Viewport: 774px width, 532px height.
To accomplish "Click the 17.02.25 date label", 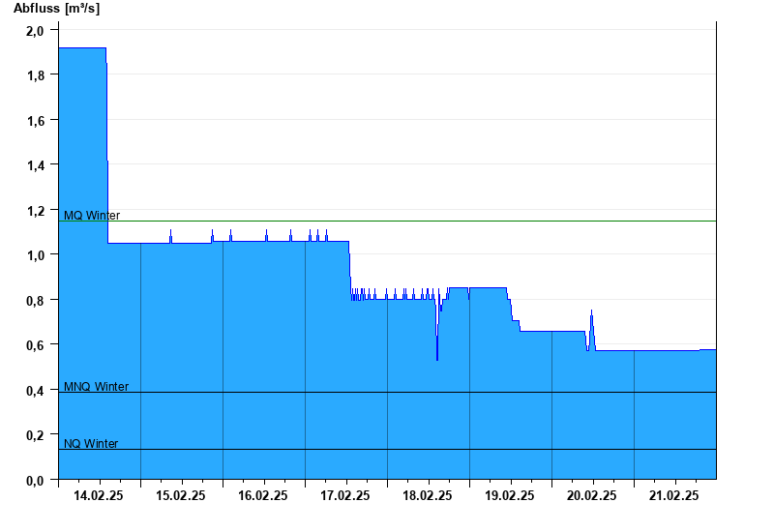I will click(x=345, y=495).
